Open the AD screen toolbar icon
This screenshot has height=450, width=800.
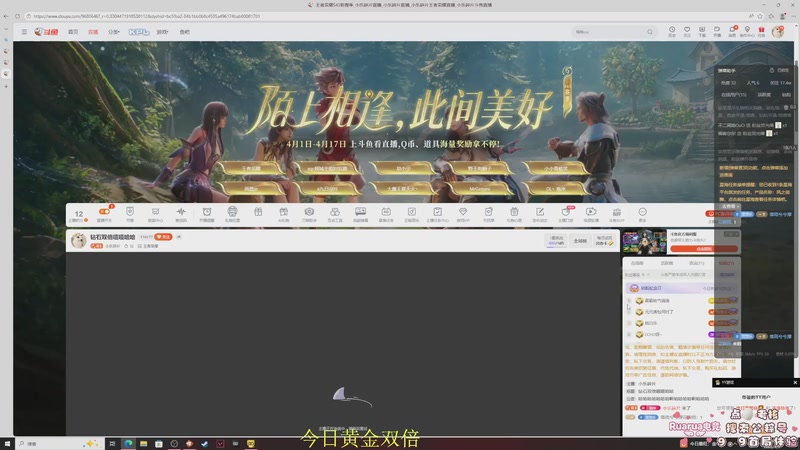pos(386,214)
